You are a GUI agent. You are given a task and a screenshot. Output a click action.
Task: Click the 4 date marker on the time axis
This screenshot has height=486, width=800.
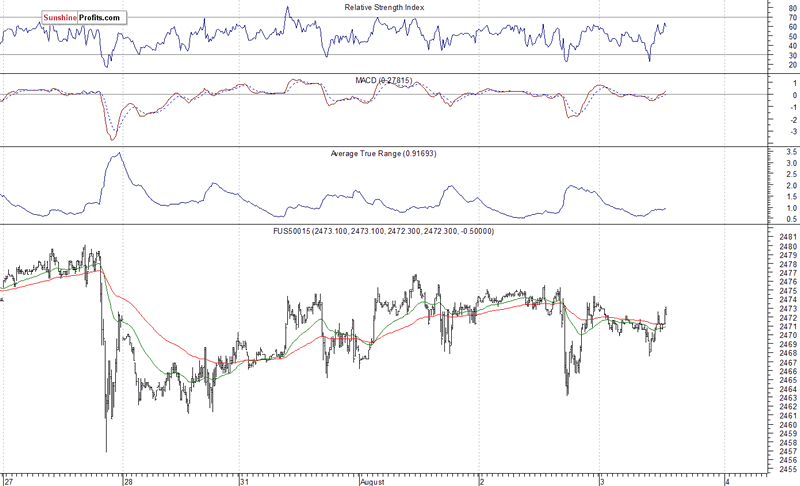[x=727, y=481]
